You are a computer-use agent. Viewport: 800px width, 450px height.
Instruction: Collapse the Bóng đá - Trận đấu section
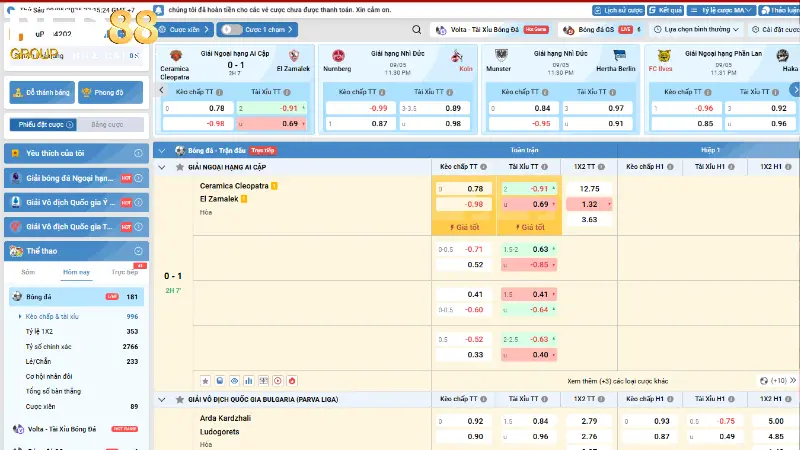[162, 151]
